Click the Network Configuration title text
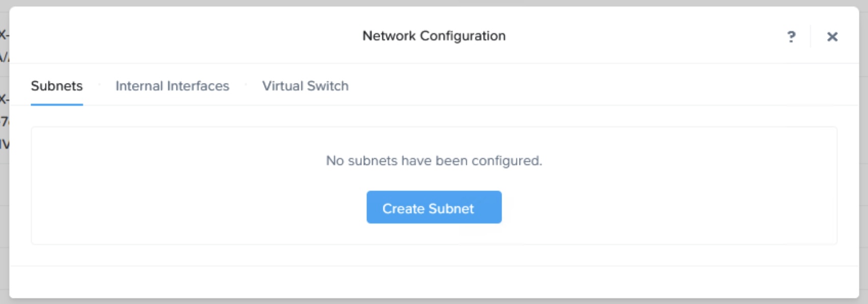Image resolution: width=868 pixels, height=304 pixels. [x=434, y=36]
